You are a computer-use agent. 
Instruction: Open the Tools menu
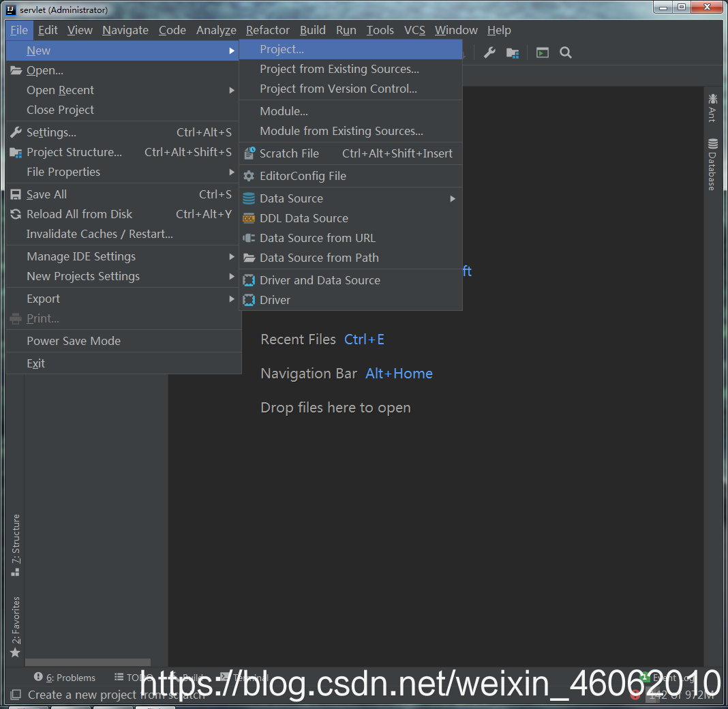(x=380, y=30)
